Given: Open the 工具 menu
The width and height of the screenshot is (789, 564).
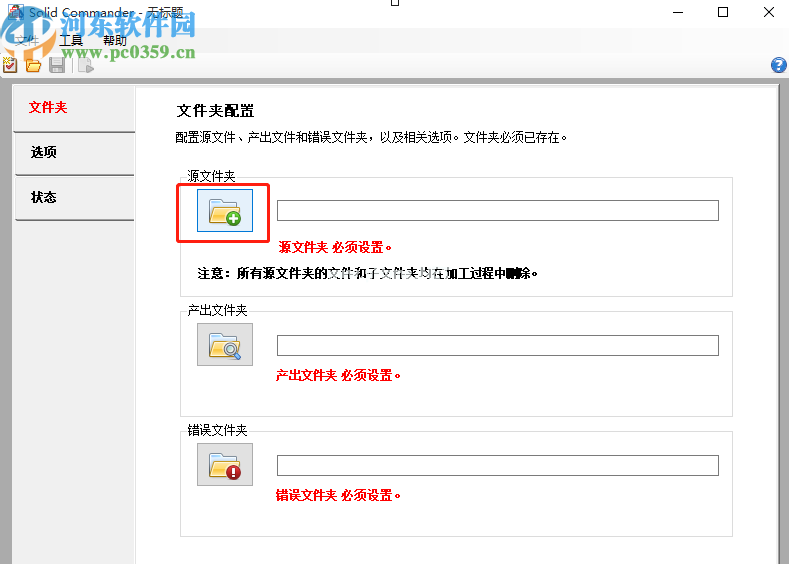Looking at the screenshot, I should 71,41.
